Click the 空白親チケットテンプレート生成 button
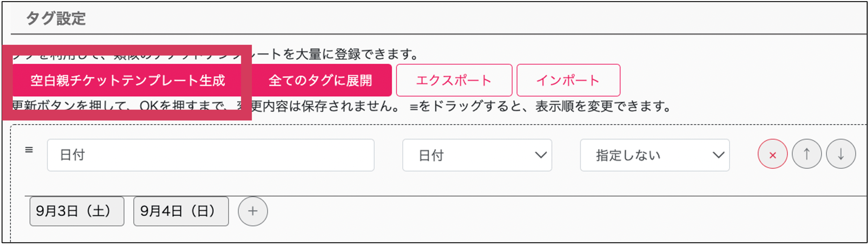The width and height of the screenshot is (868, 244). [127, 80]
